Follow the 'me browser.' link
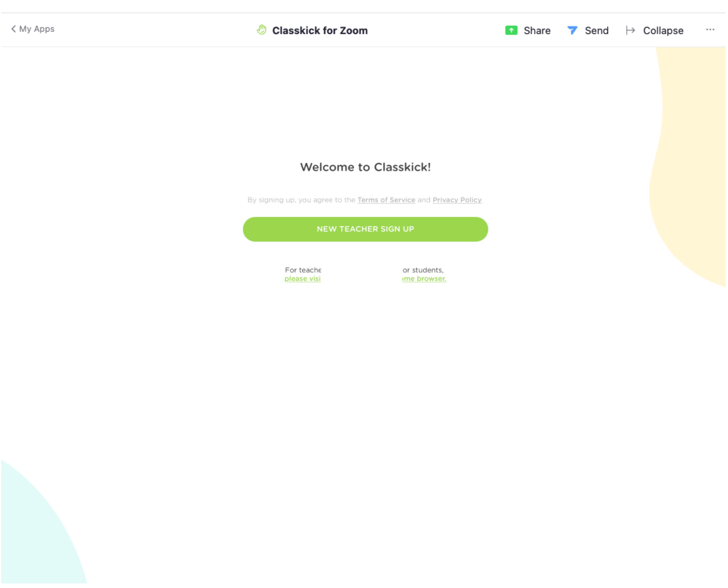Viewport: 728px width, 588px height. 424,279
